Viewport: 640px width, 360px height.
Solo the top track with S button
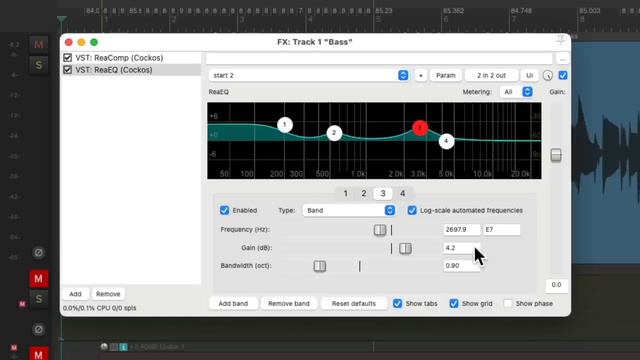tap(39, 65)
